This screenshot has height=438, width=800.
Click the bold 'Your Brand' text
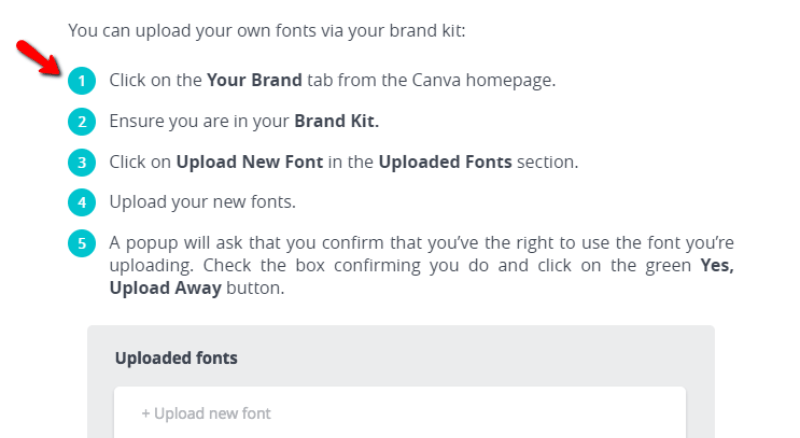[x=254, y=80]
